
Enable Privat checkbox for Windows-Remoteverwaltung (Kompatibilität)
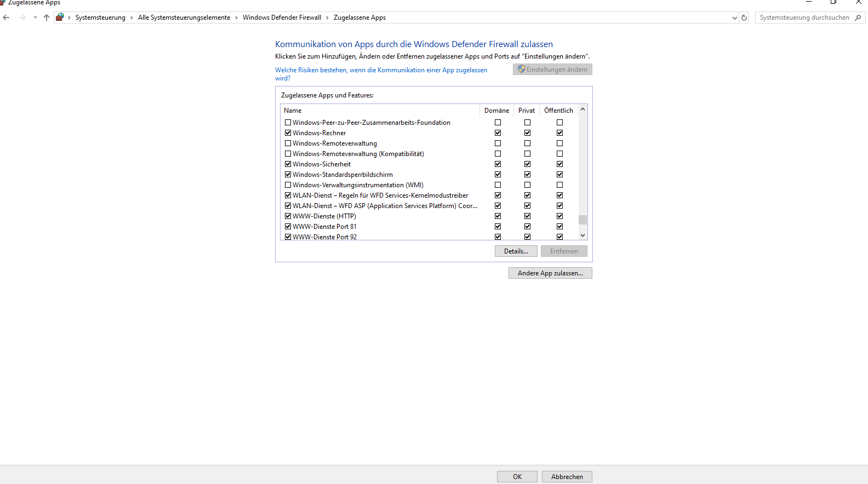tap(527, 154)
